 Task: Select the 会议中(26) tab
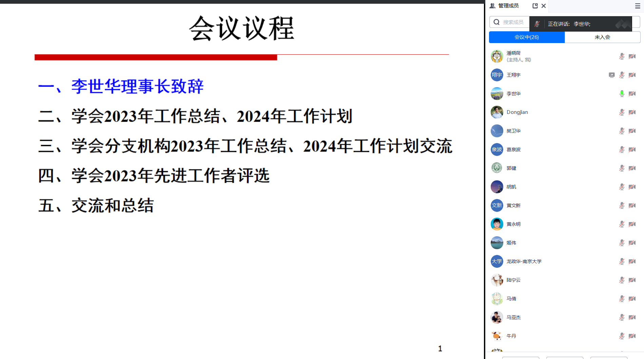527,37
